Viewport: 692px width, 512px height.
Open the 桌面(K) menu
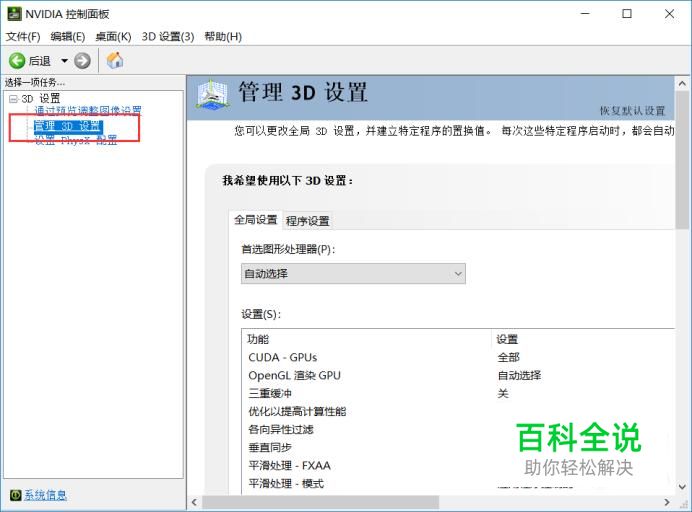(113, 37)
